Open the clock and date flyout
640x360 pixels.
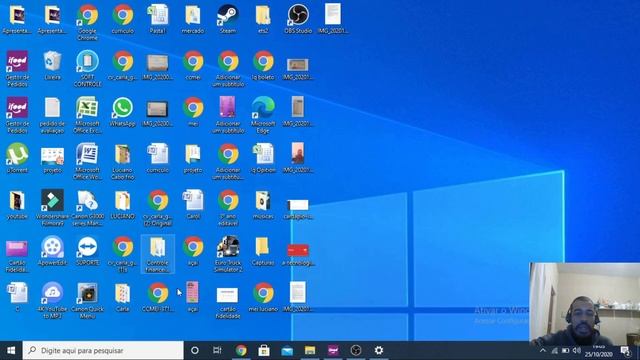click(x=599, y=351)
